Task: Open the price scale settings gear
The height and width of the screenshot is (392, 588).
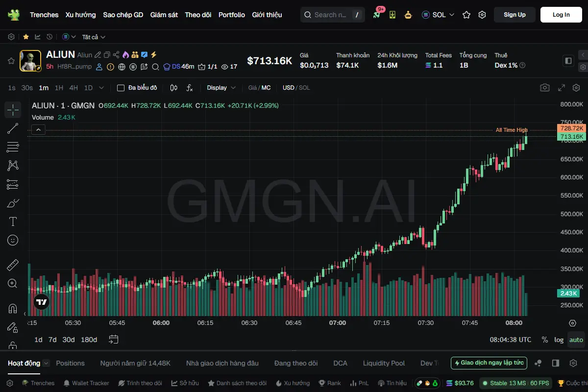Action: [572, 323]
